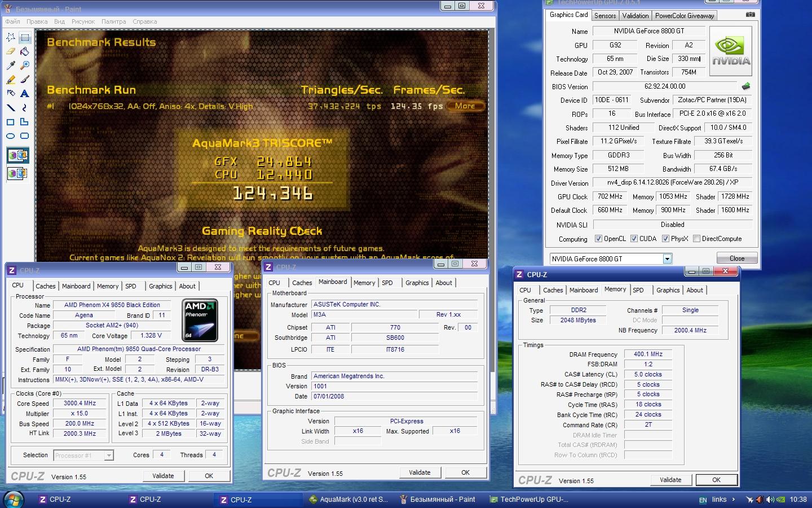812x508 pixels.
Task: Click the BIOS save chip icon in GPU-Z
Action: pos(746,86)
